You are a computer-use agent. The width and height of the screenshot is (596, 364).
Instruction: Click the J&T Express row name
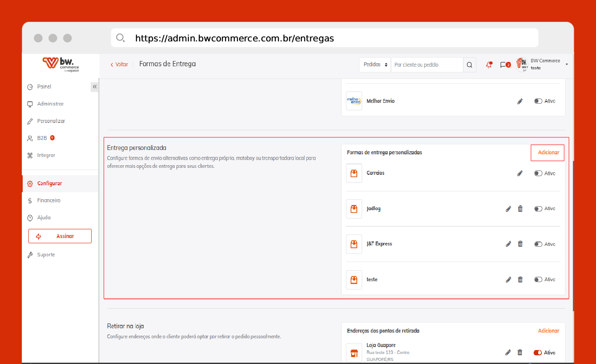tap(379, 244)
